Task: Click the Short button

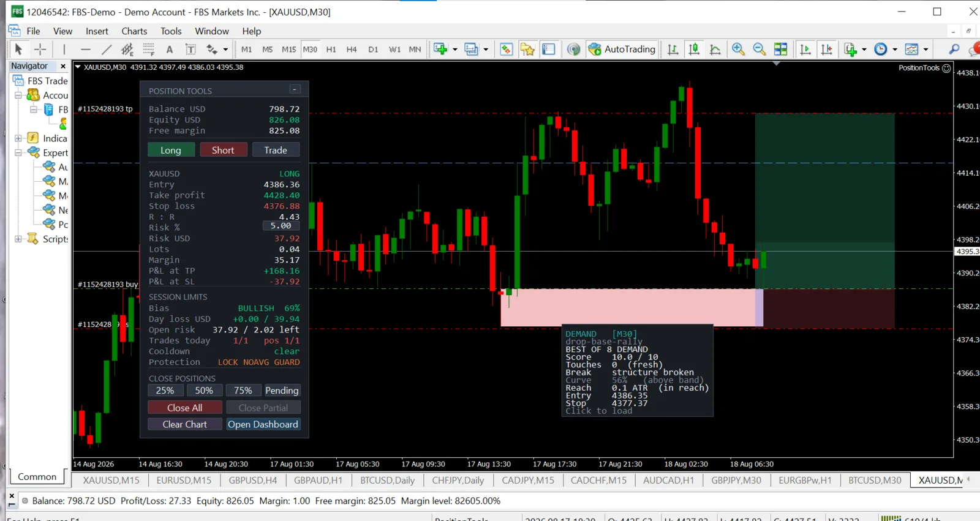Action: coord(223,150)
